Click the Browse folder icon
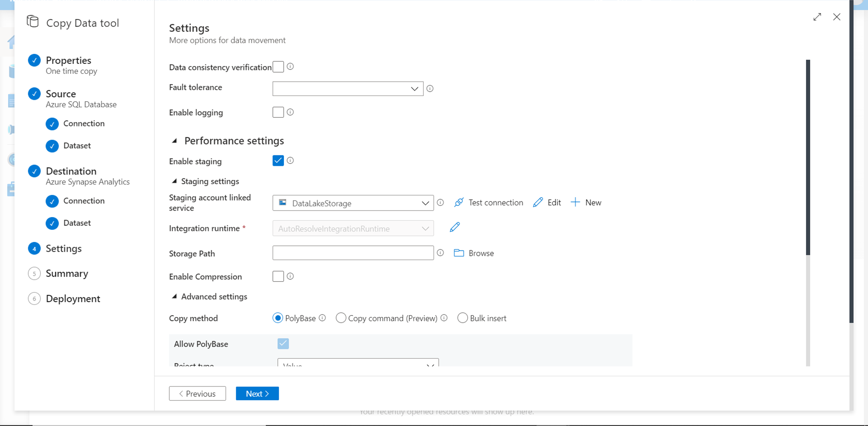Screen dimensions: 868x426 click(459, 253)
